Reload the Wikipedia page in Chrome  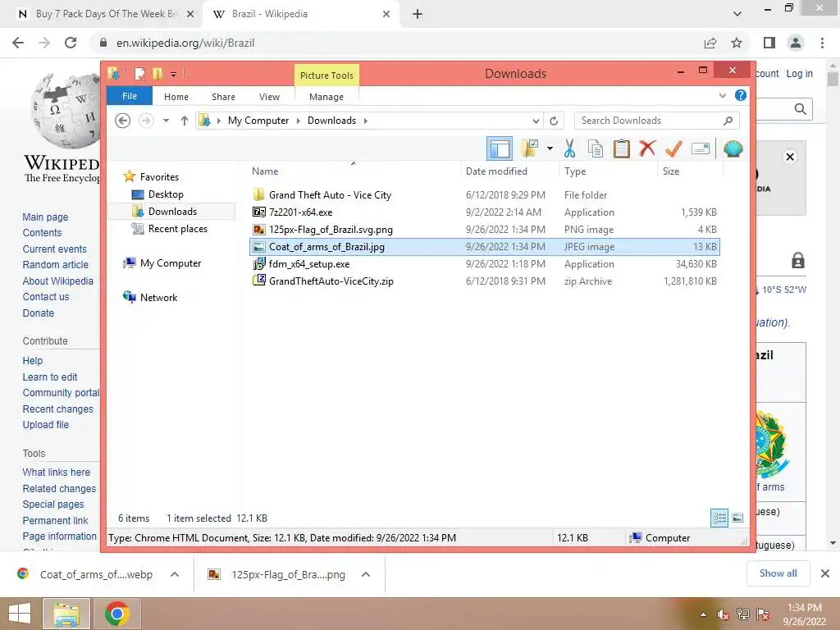point(71,43)
